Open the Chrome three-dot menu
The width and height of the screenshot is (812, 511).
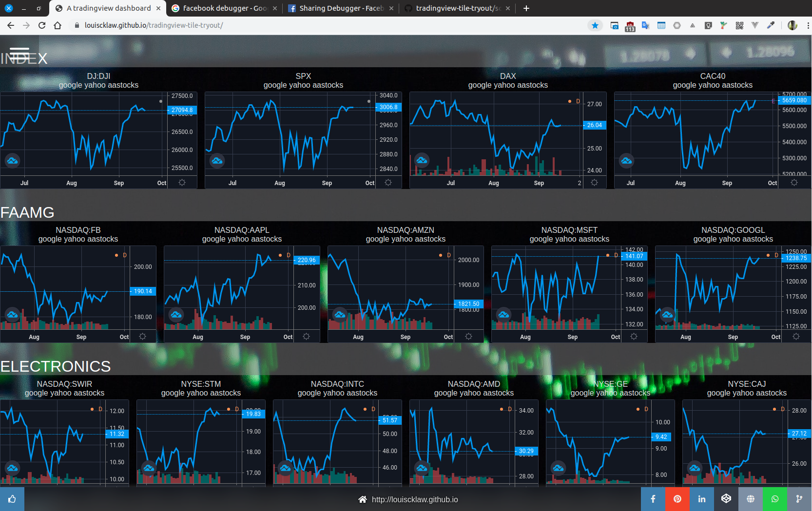point(807,25)
